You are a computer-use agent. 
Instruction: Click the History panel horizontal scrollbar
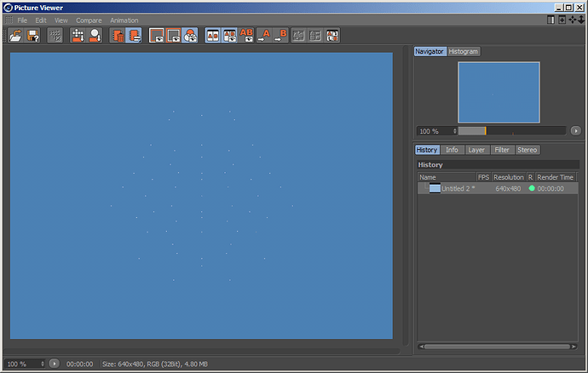click(x=497, y=346)
